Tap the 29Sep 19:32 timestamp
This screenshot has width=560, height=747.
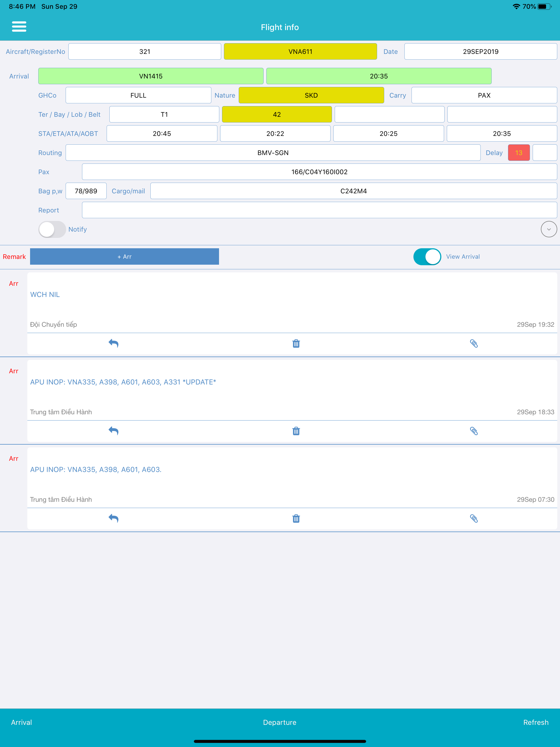tap(535, 325)
